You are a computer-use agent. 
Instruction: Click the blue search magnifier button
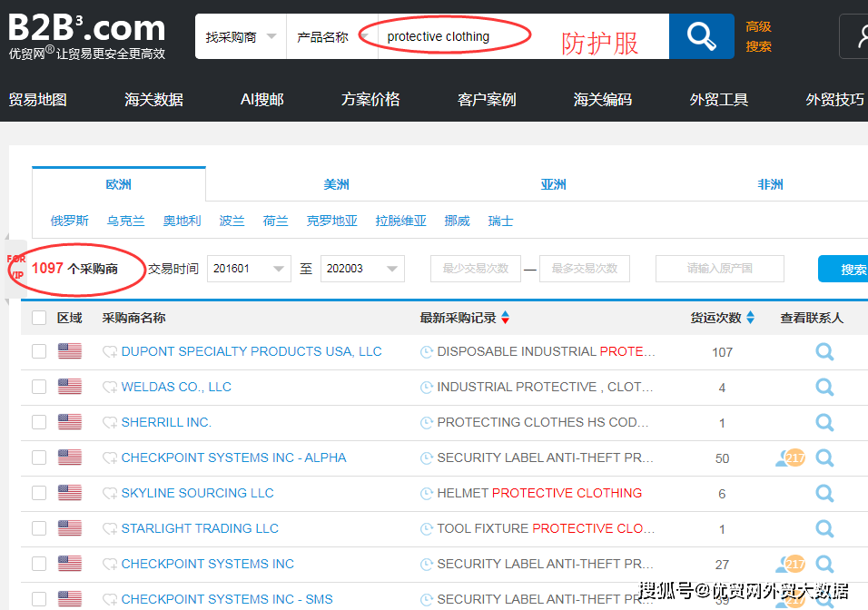point(701,36)
